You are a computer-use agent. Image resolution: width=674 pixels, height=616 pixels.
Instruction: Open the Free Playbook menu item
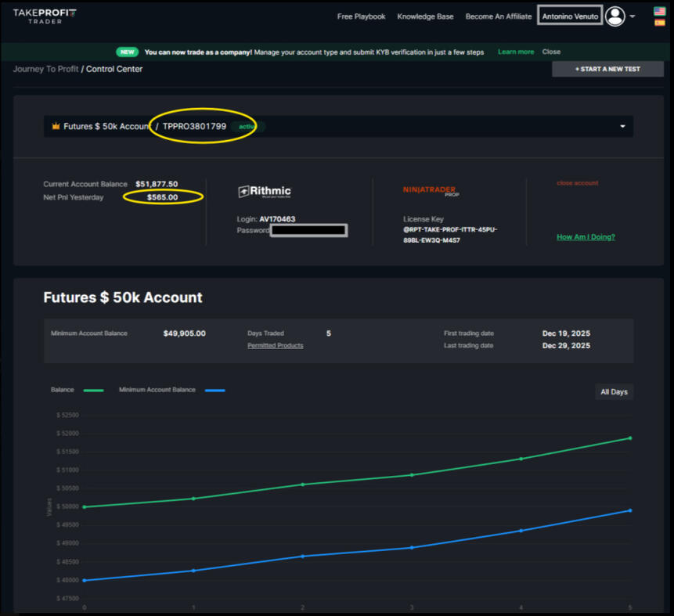click(x=361, y=16)
